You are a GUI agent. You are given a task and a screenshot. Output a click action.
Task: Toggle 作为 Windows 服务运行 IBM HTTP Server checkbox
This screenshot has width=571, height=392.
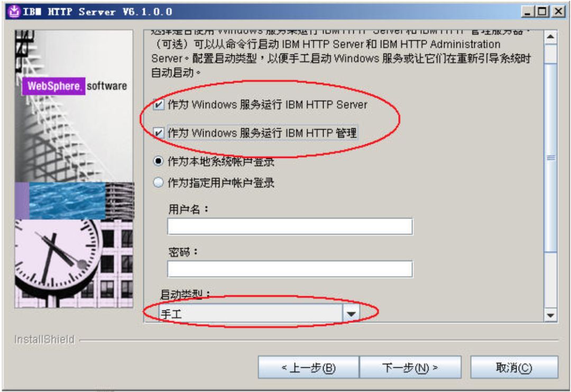tap(159, 105)
